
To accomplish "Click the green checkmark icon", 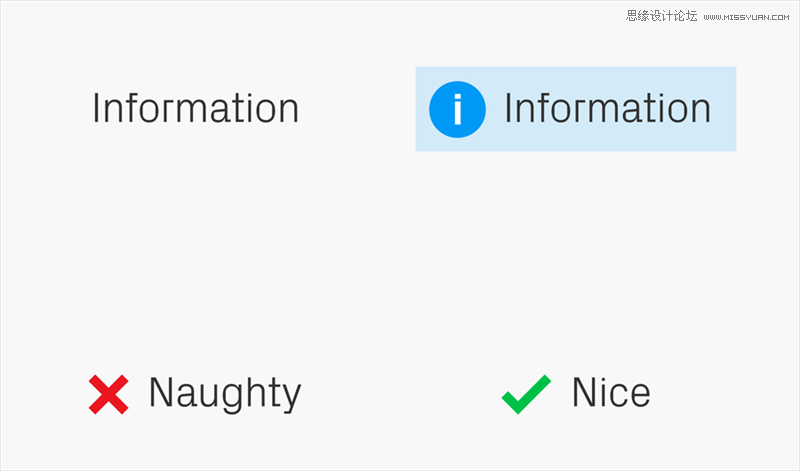I will click(x=526, y=394).
